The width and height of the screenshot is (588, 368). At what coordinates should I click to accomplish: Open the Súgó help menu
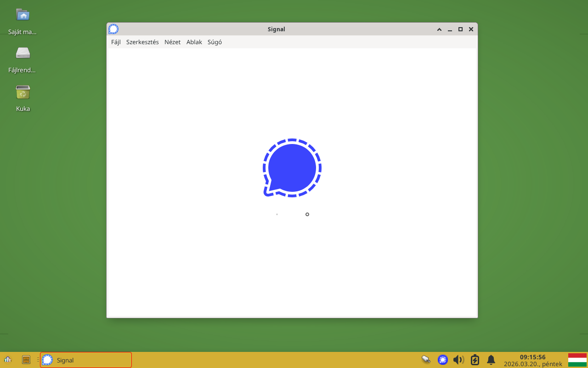click(215, 42)
